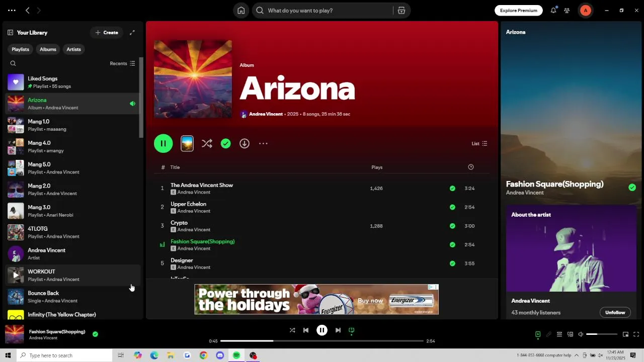
Task: Go to Spotify Home
Action: [241, 11]
